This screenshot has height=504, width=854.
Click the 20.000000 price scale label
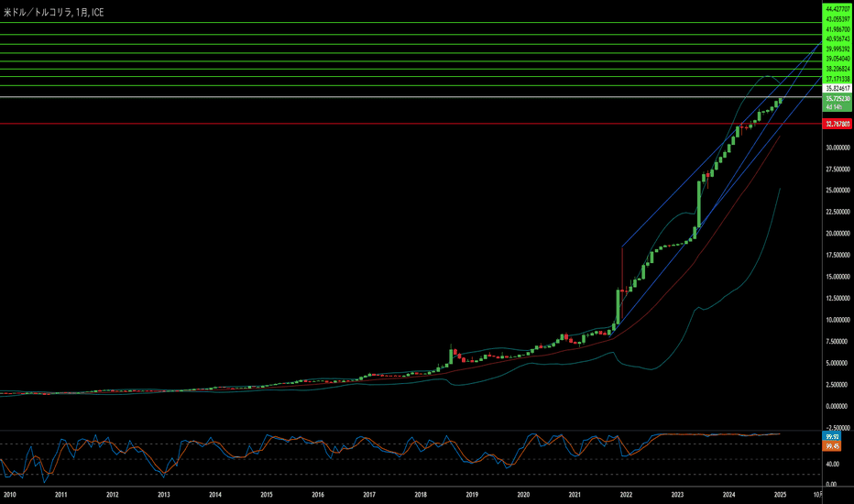point(838,234)
